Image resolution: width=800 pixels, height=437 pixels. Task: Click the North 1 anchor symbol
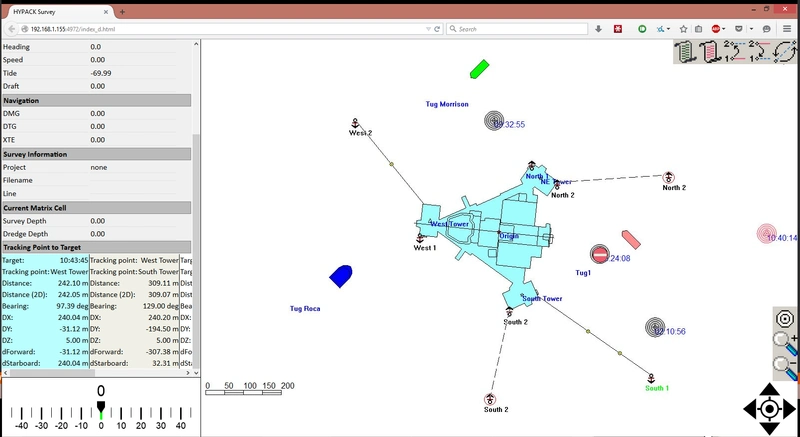click(531, 165)
